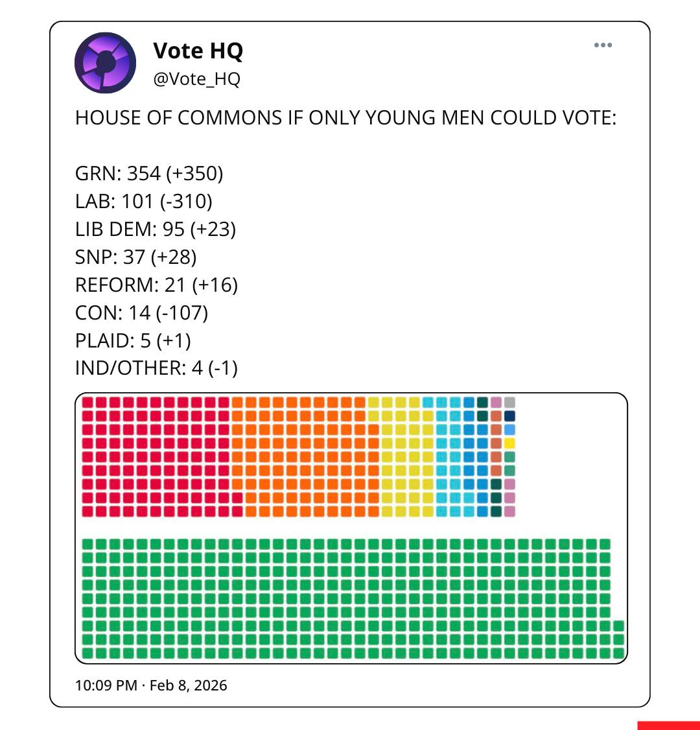This screenshot has height=730, width=700.
Task: Click the red button at the bottom-right corner
Action: coord(668,725)
